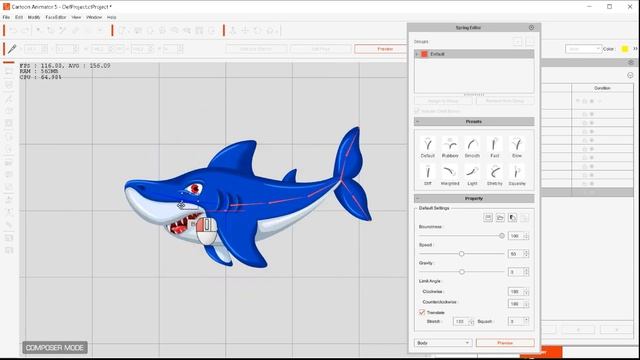Select the pen tool in the second toolbar row
Image resolution: width=640 pixels, height=360 pixels.
pyautogui.click(x=12, y=49)
